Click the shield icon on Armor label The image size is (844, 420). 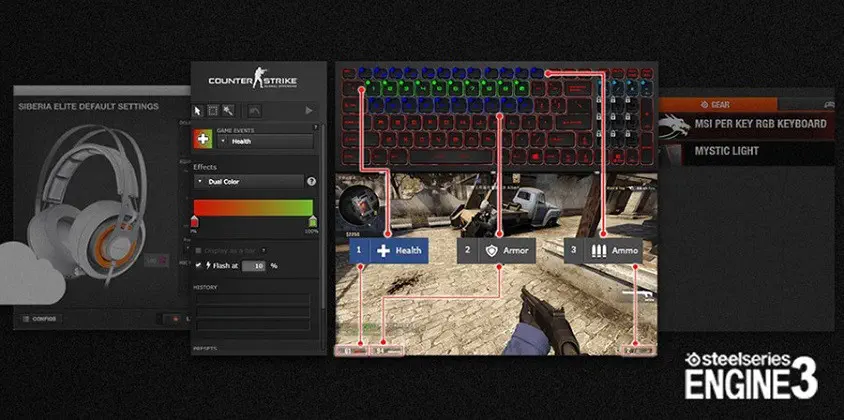point(491,250)
